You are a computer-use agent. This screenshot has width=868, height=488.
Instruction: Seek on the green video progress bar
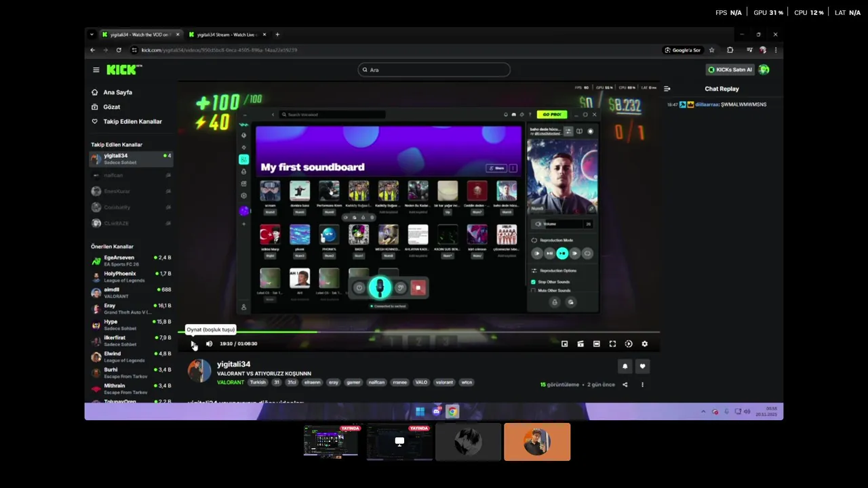click(x=418, y=332)
